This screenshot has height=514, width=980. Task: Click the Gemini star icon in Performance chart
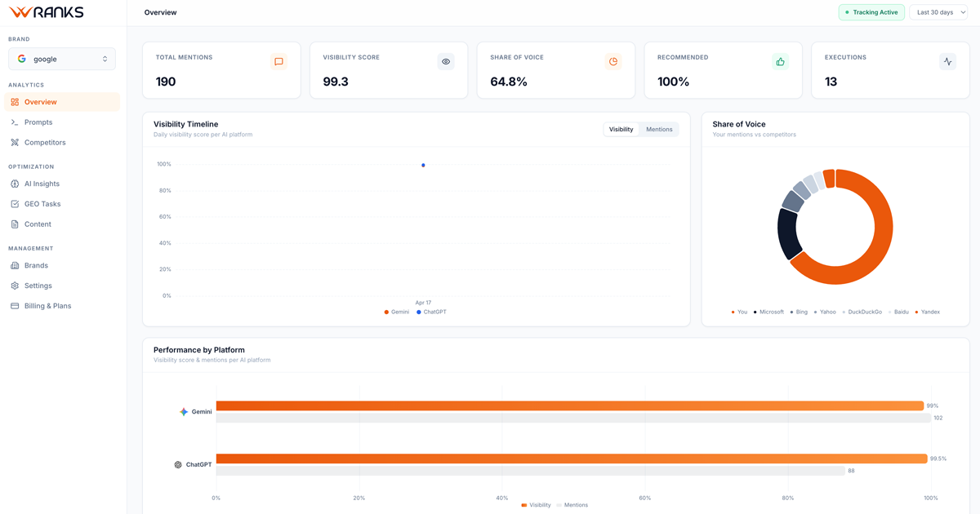[183, 411]
